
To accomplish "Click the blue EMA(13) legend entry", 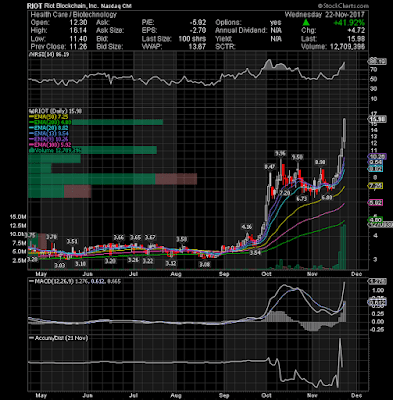I will (x=49, y=134).
